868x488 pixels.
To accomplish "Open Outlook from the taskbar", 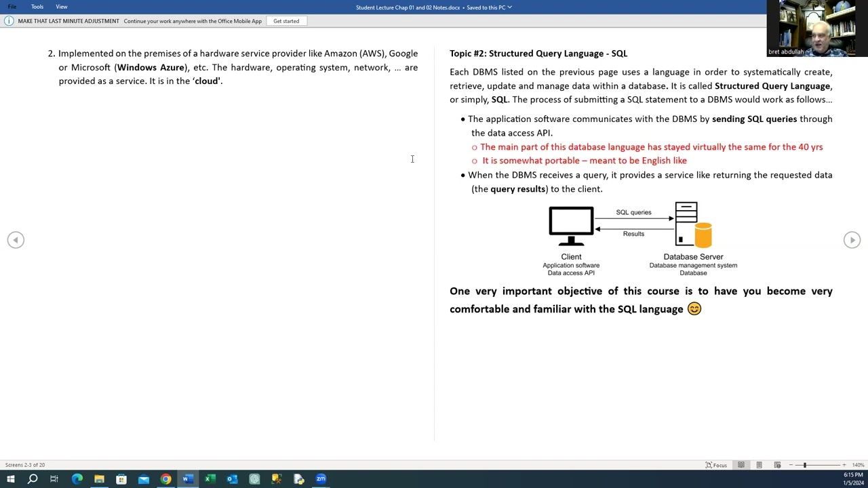I will point(232,479).
